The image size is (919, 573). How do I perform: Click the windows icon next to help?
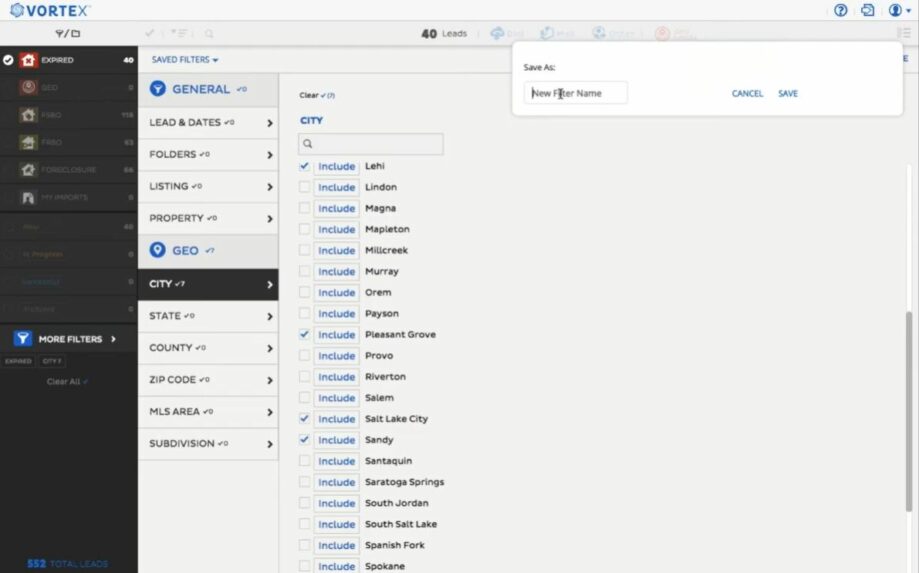point(867,10)
